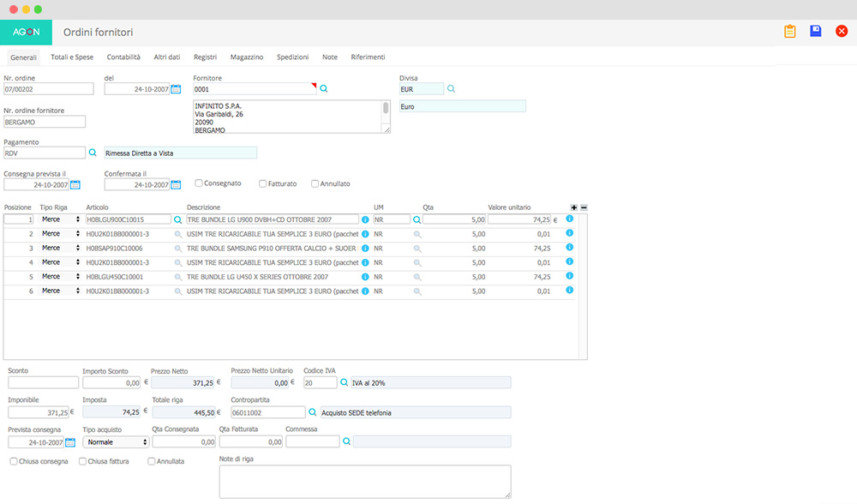Open the Commessa lookup magnifier
Viewport: 857px width, 504px height.
point(346,441)
